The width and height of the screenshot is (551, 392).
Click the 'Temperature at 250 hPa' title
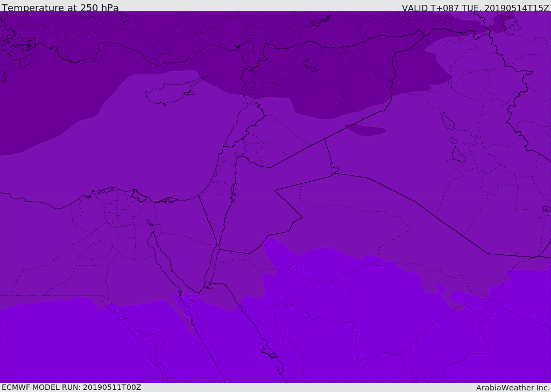tap(60, 8)
